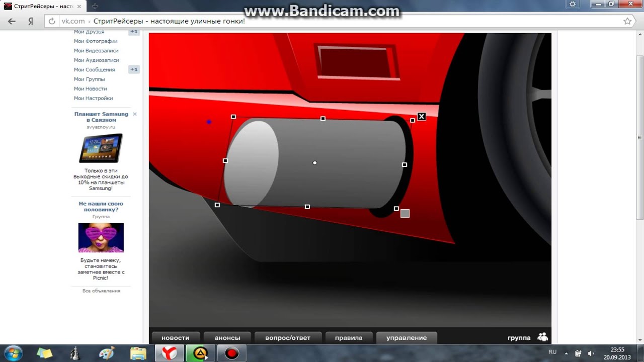This screenshot has width=644, height=362.
Task: Click the Yandex Я button in the toolbar
Action: pos(31,21)
